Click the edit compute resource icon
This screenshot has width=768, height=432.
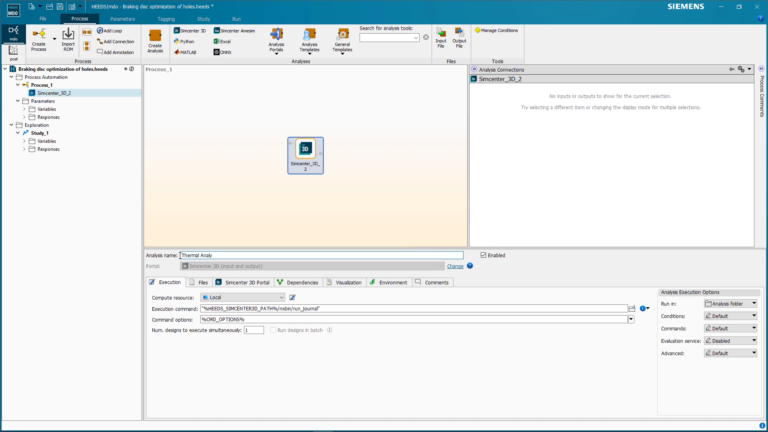point(292,297)
